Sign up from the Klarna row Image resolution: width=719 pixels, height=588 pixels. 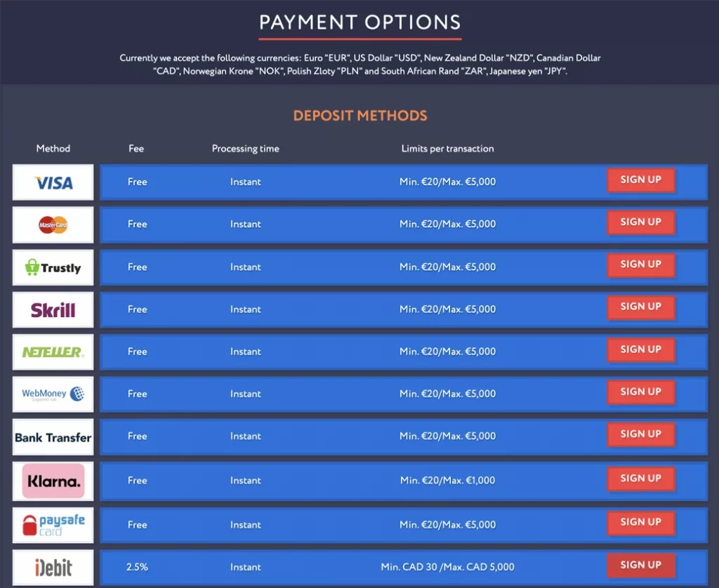(x=641, y=479)
